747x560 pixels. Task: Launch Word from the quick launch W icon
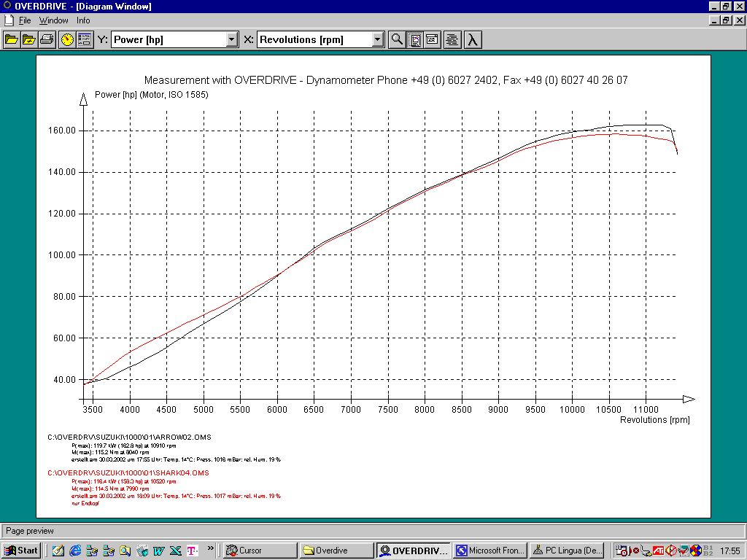[158, 551]
